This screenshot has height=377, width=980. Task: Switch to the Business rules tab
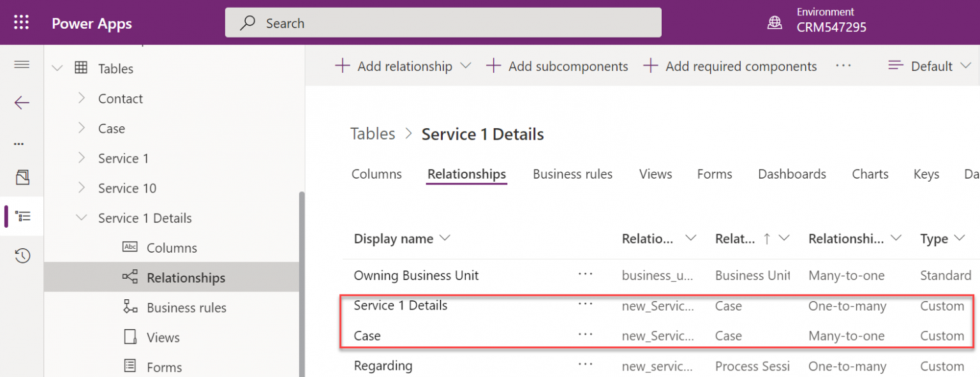572,174
